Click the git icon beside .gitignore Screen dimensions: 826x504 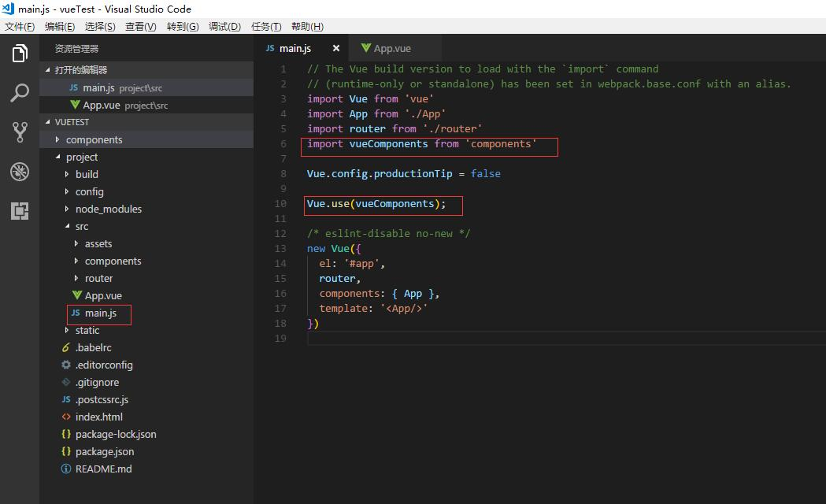66,382
